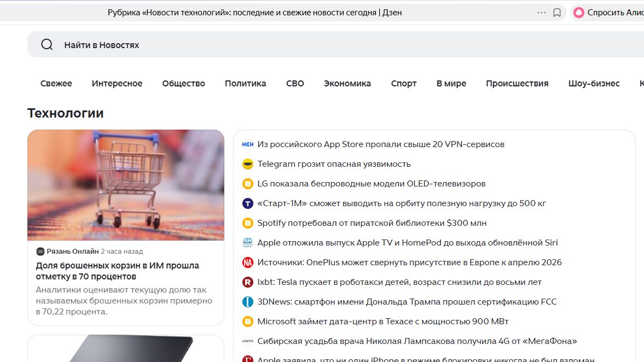
Task: Click the НСН source icon
Action: [247, 144]
